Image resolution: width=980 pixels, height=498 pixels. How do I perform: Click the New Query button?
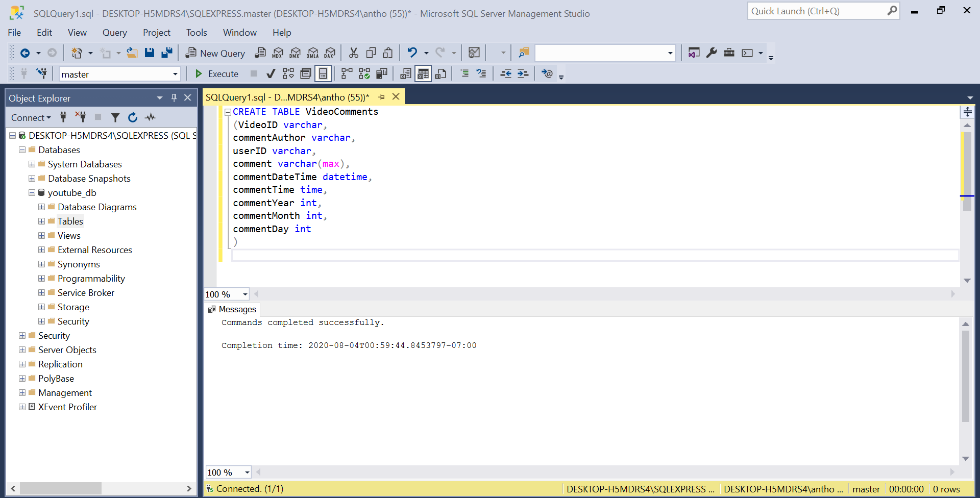pos(215,53)
